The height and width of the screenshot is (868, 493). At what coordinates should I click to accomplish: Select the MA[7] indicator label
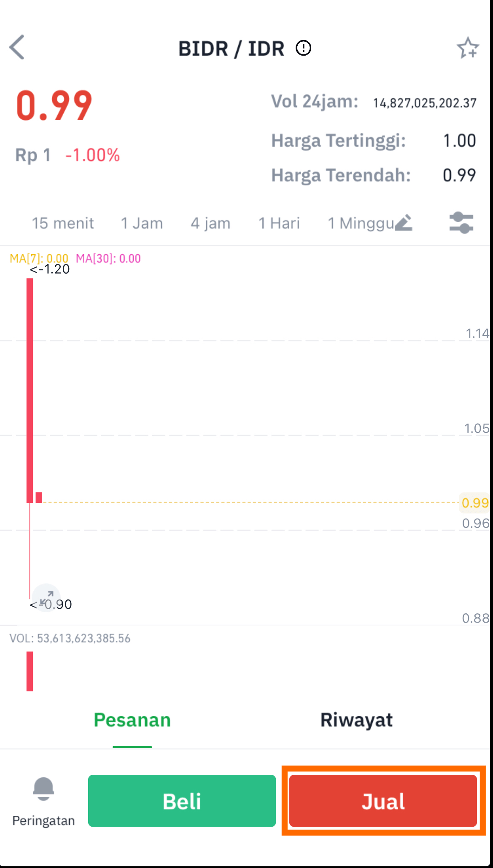click(39, 258)
